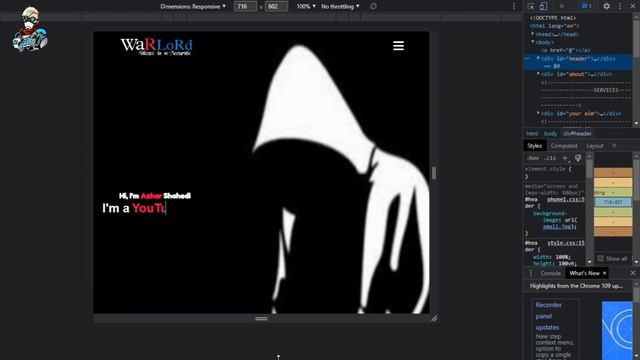
Task: Click the blue What's New thumbnail image
Action: click(x=617, y=331)
